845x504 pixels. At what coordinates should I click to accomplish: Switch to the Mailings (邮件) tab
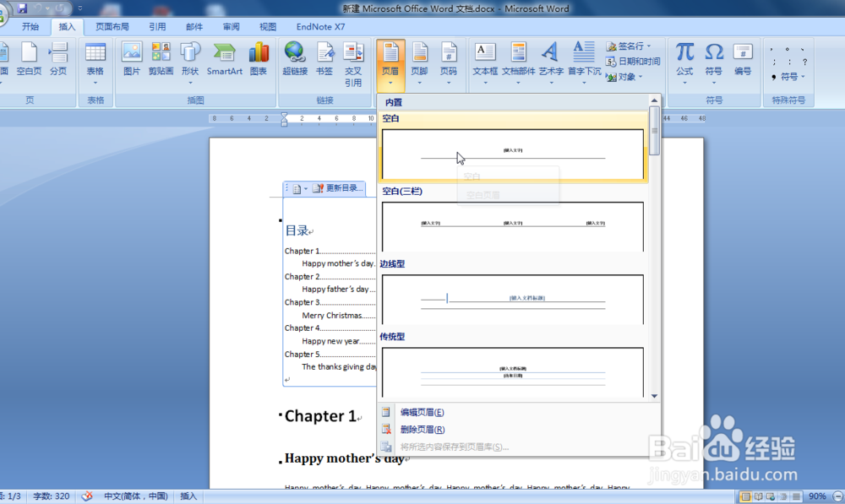194,26
